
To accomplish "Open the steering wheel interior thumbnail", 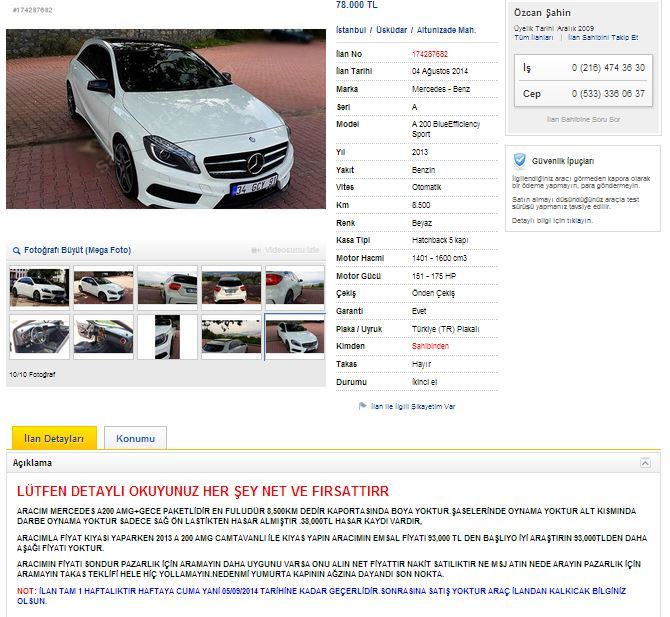I will click(39, 337).
